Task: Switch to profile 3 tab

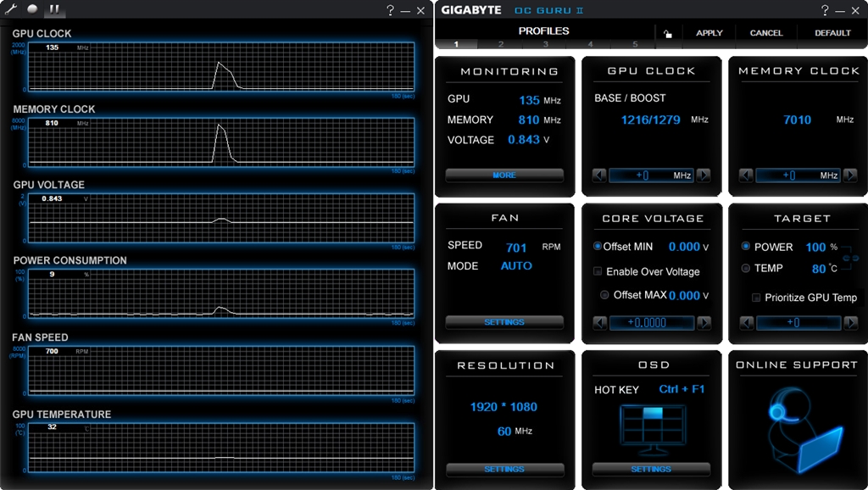Action: pos(545,44)
